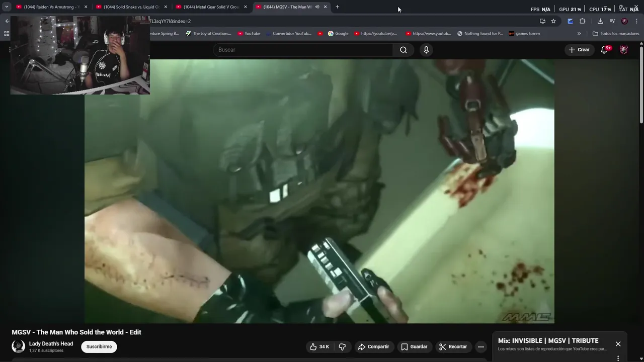Viewport: 644px width, 362px height.
Task: Click the video player frame
Action: tap(319, 191)
